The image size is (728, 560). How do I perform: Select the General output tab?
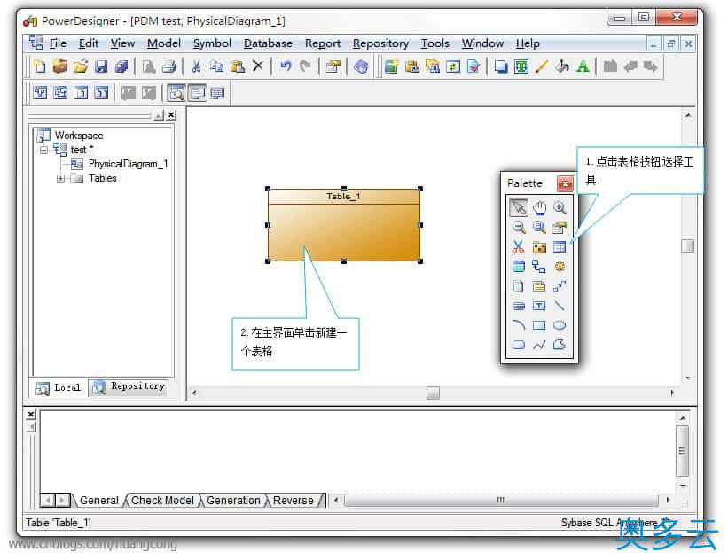[99, 500]
